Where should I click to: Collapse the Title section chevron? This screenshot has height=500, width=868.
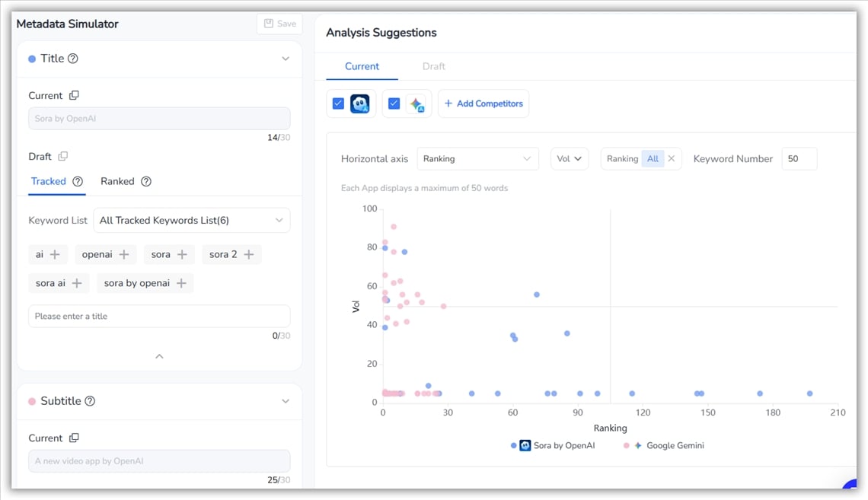pos(286,59)
